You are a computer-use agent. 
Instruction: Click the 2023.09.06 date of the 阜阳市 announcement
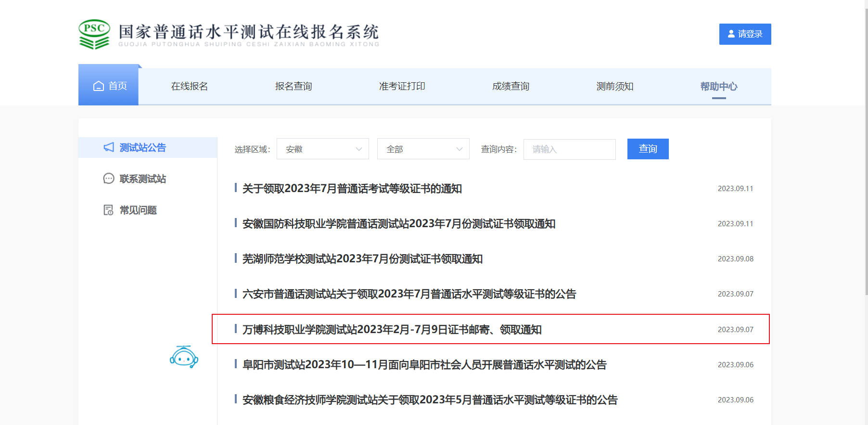tap(736, 364)
